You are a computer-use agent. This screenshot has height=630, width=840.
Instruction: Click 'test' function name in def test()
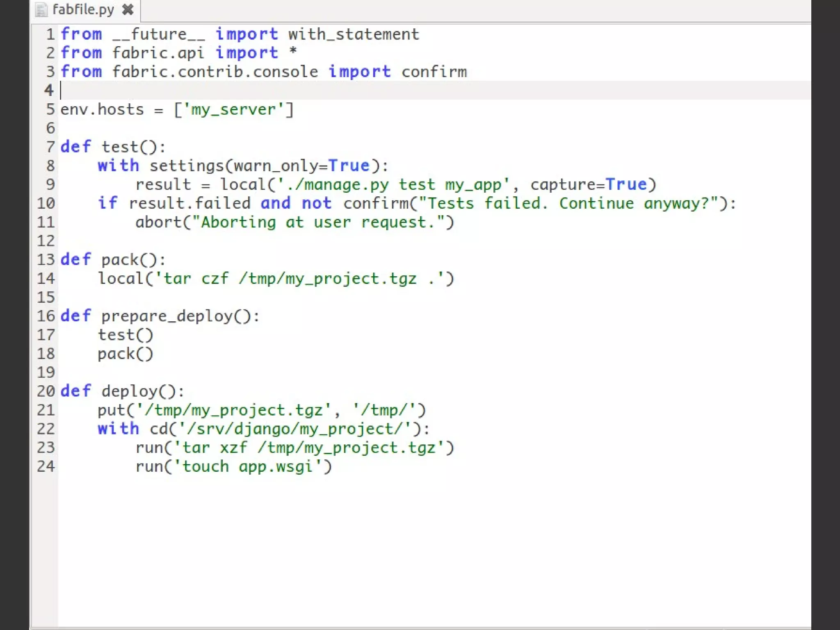pyautogui.click(x=120, y=147)
